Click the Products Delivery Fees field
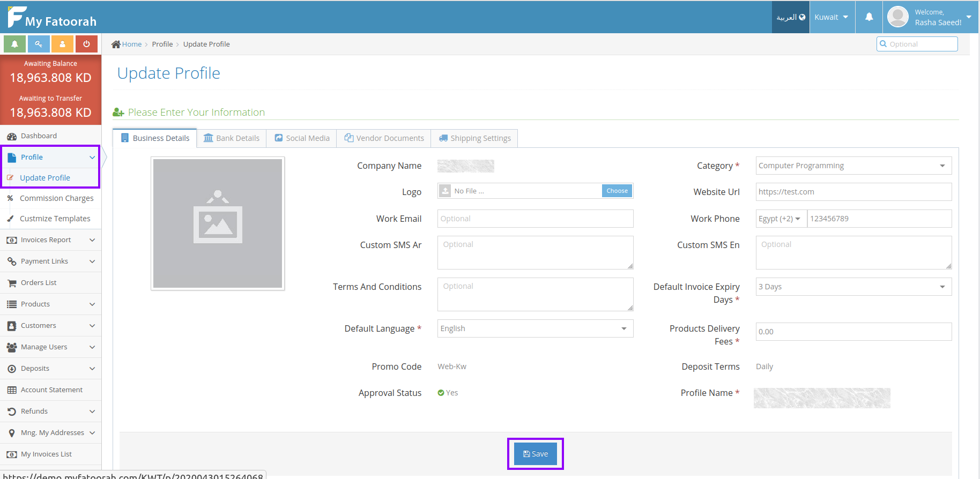The width and height of the screenshot is (980, 479). (853, 332)
